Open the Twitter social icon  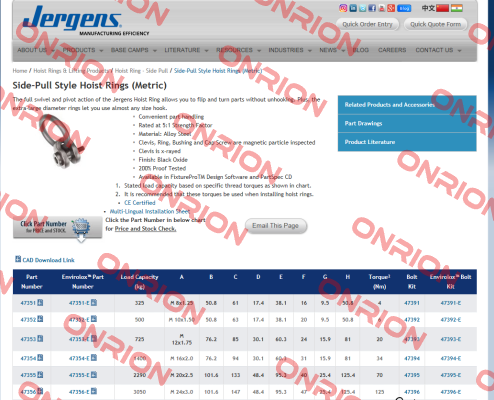(x=363, y=8)
